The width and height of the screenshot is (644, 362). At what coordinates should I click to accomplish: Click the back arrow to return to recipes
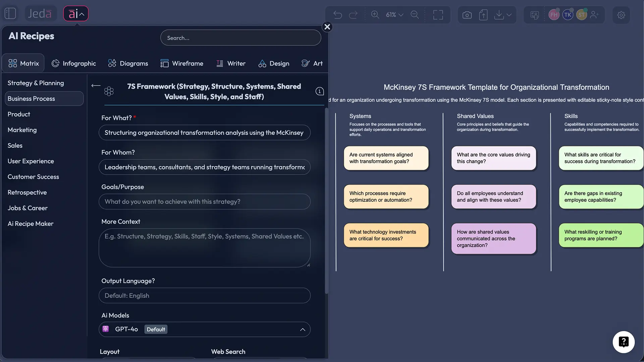click(x=96, y=85)
